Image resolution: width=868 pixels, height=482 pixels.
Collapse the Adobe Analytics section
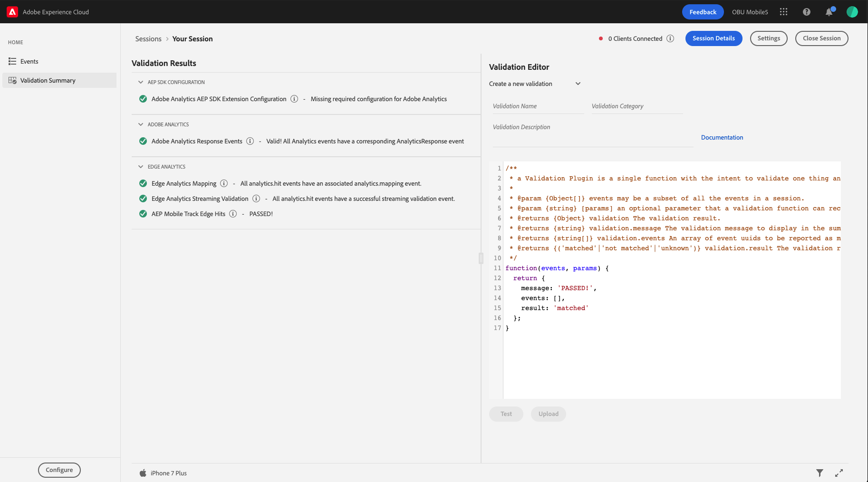[141, 124]
